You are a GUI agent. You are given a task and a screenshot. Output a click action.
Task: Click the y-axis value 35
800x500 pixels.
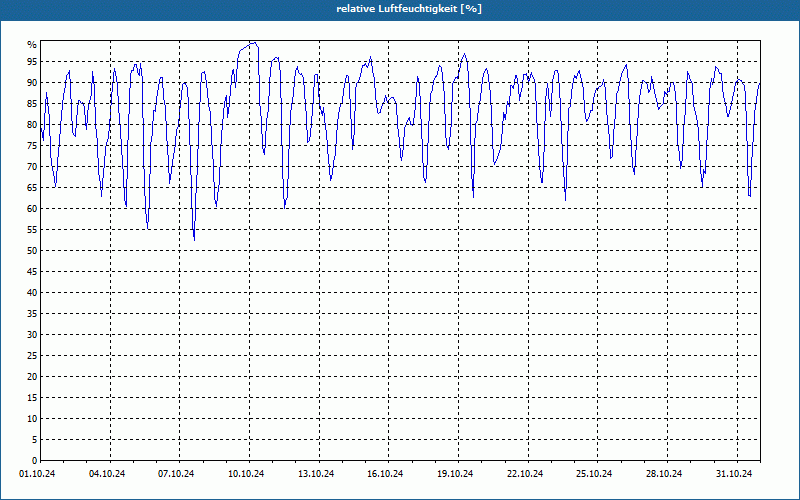click(32, 314)
